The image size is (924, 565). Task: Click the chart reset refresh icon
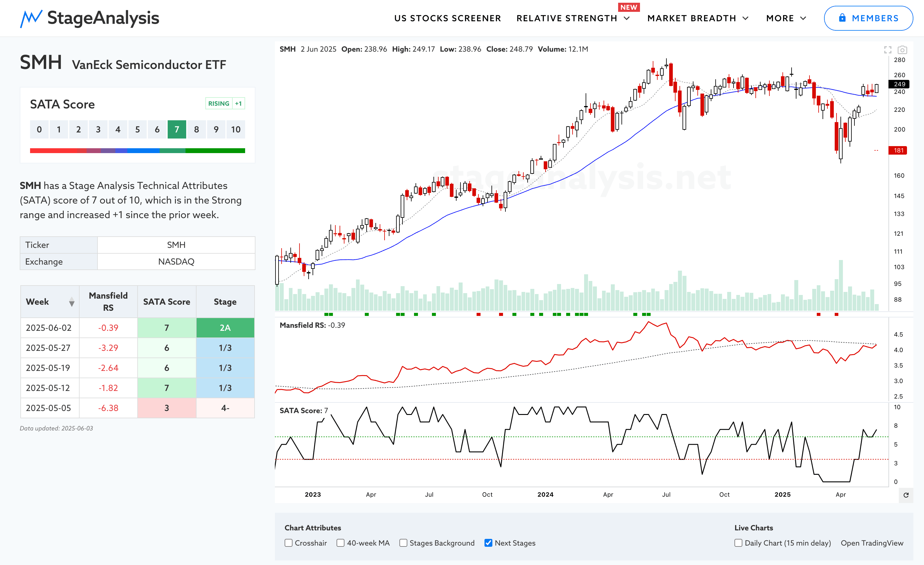906,495
